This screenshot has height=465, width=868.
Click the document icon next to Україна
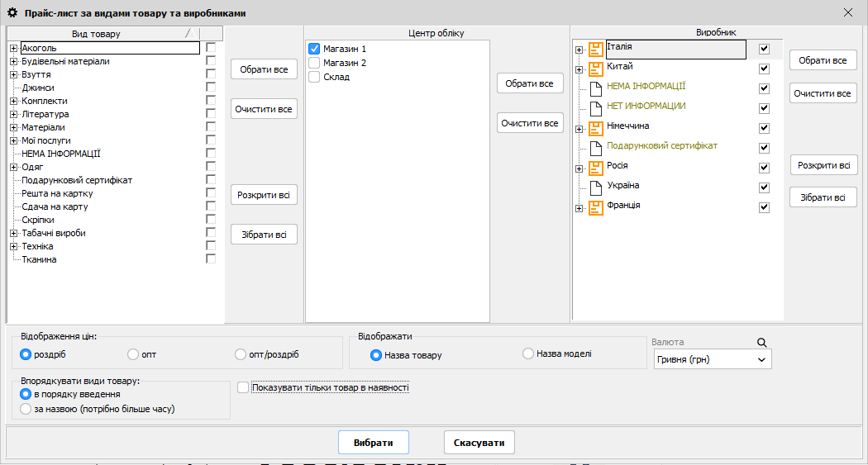click(595, 188)
